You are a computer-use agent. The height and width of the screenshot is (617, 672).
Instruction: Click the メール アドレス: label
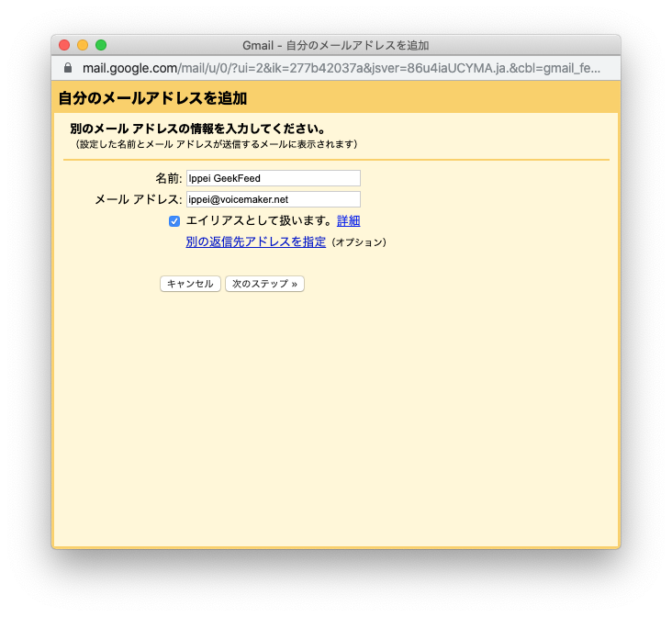click(139, 199)
